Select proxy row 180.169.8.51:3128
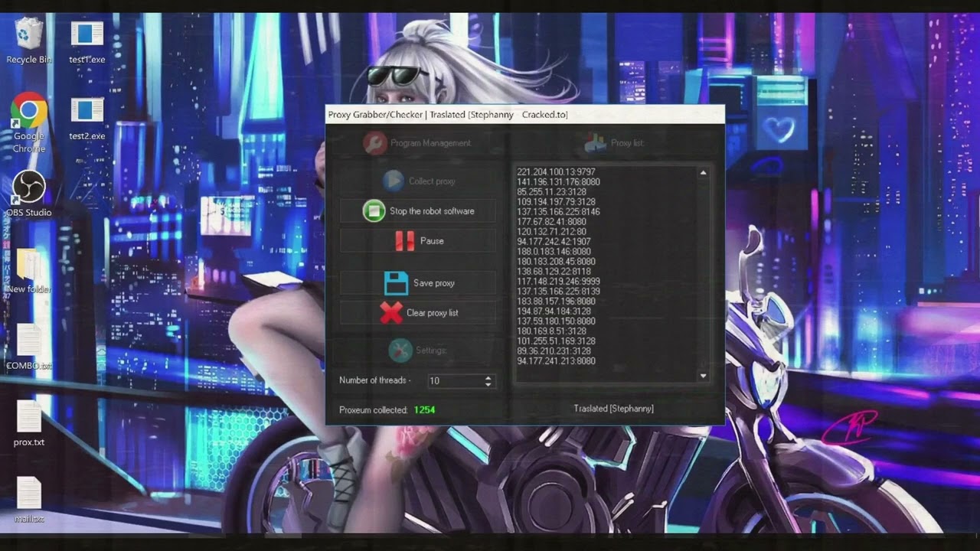This screenshot has width=980, height=551. click(552, 331)
